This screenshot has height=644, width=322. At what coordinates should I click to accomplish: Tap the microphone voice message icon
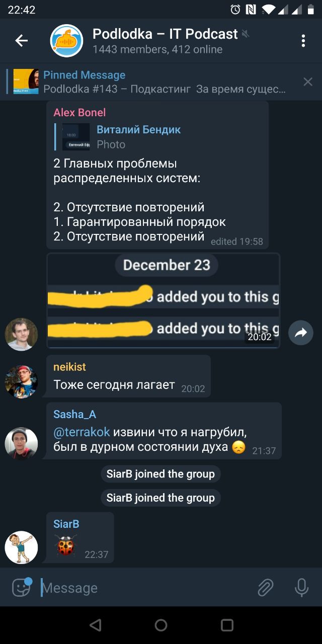tap(301, 587)
